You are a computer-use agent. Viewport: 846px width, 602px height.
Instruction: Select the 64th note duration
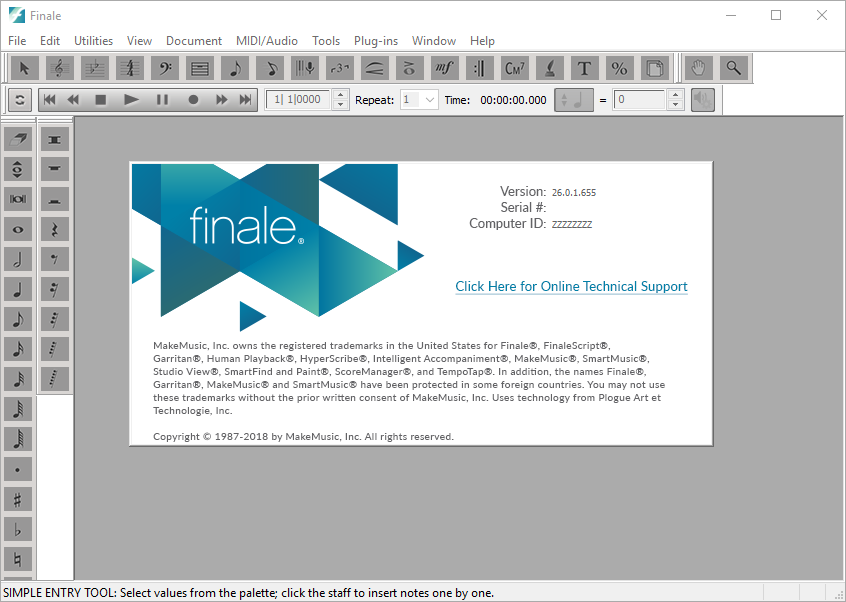point(18,410)
